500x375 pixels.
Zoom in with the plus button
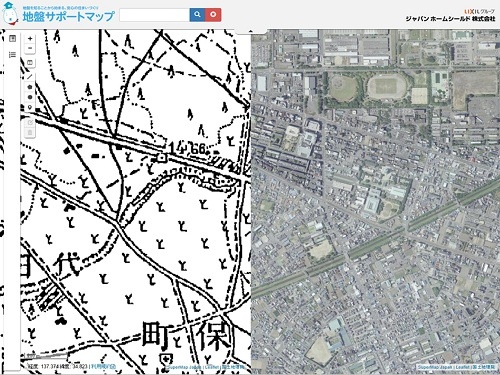pyautogui.click(x=30, y=39)
